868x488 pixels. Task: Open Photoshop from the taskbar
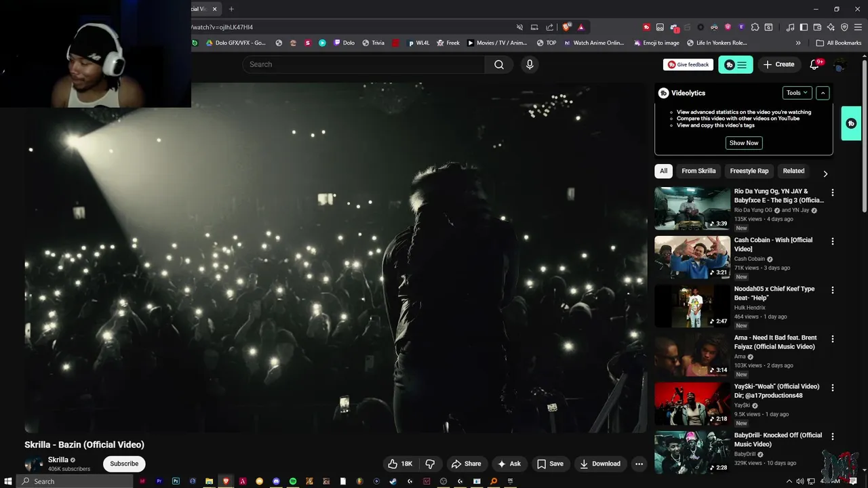[x=176, y=481]
